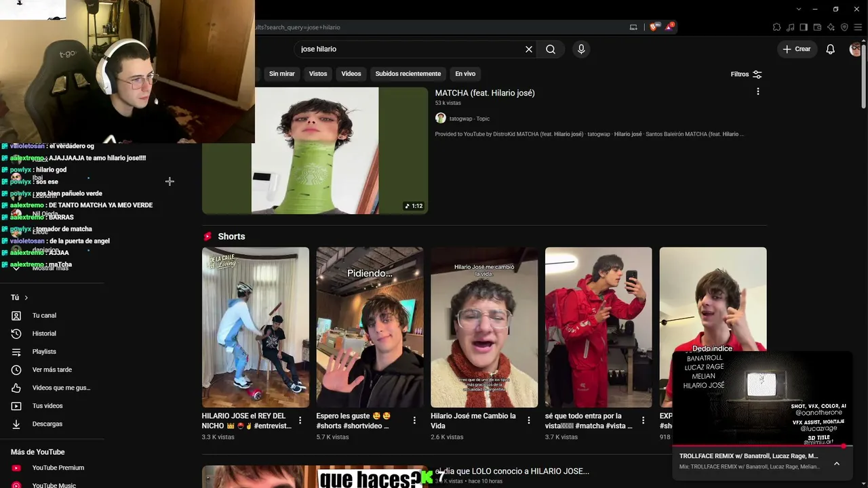Click the browser address bar URL

[298, 27]
